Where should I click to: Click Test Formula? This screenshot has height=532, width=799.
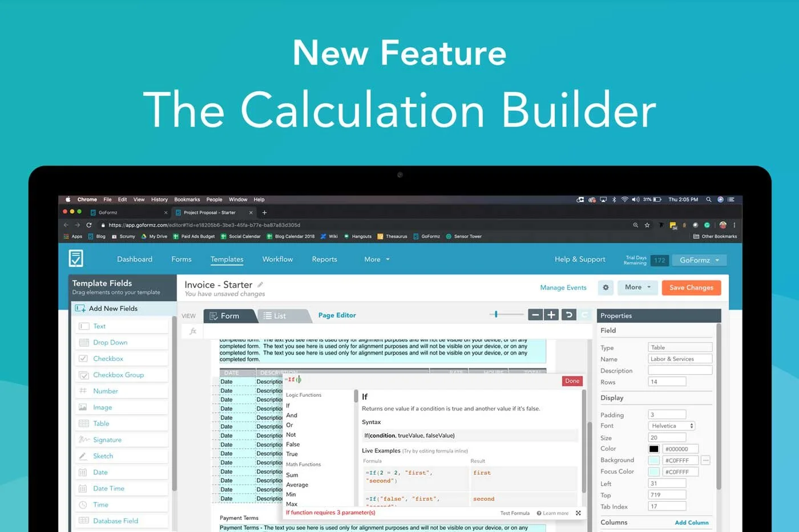515,513
